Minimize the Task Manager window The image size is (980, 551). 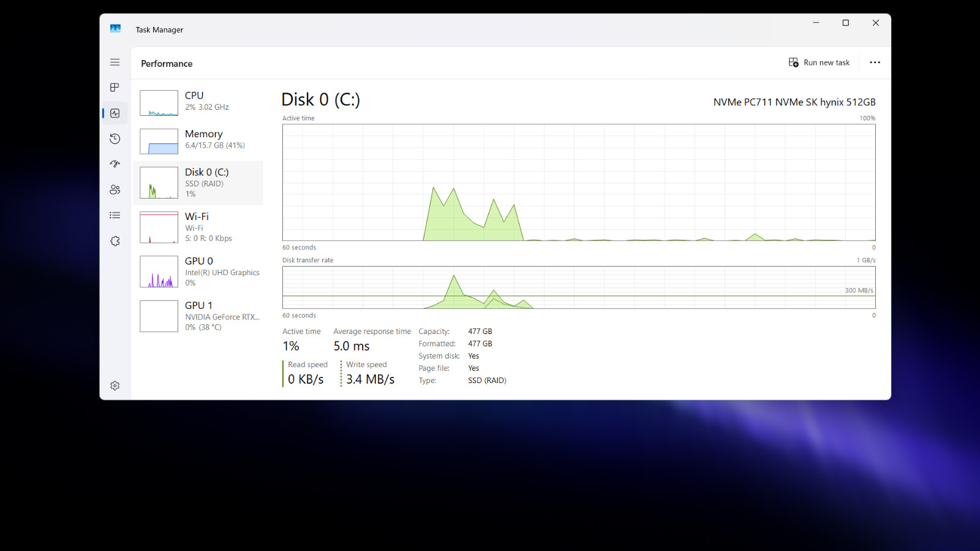click(x=816, y=23)
